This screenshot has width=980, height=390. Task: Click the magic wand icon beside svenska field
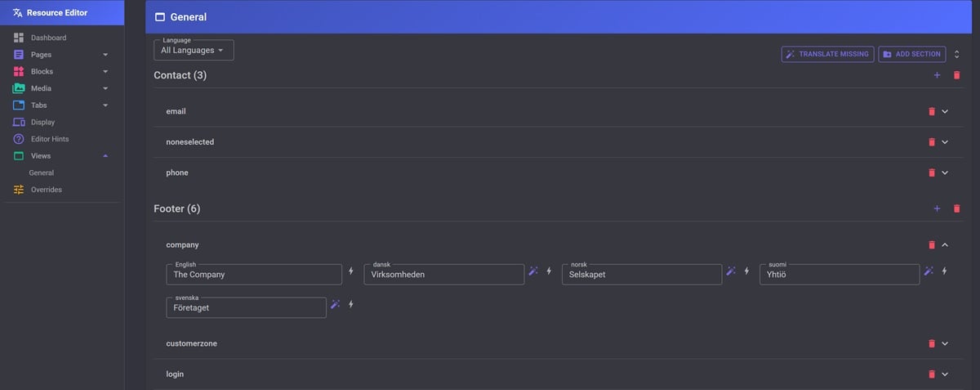coord(335,304)
